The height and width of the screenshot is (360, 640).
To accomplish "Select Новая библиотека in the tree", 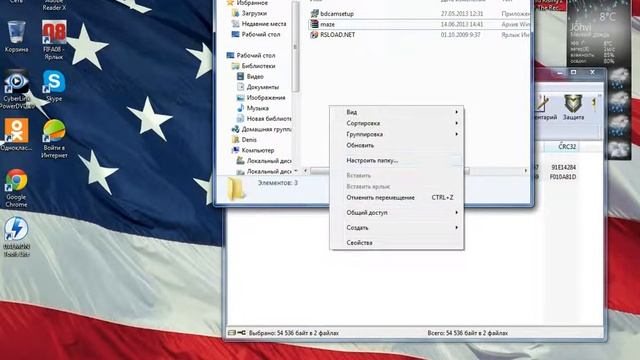I will coord(269,118).
